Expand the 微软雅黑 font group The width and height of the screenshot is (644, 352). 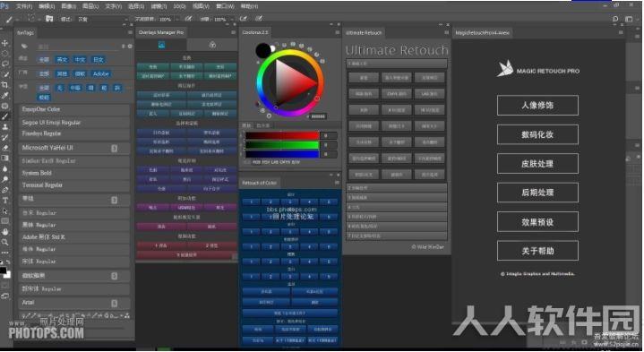pyautogui.click(x=114, y=276)
